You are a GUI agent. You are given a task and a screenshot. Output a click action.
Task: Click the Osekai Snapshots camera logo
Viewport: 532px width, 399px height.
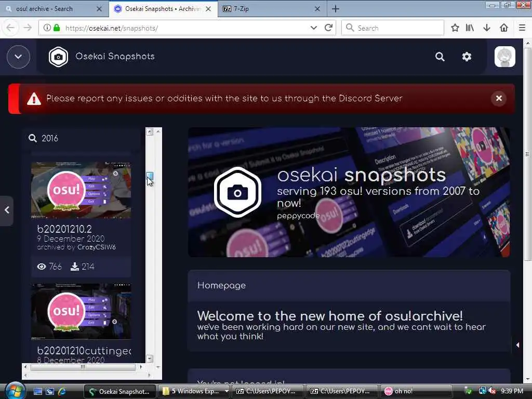point(58,57)
